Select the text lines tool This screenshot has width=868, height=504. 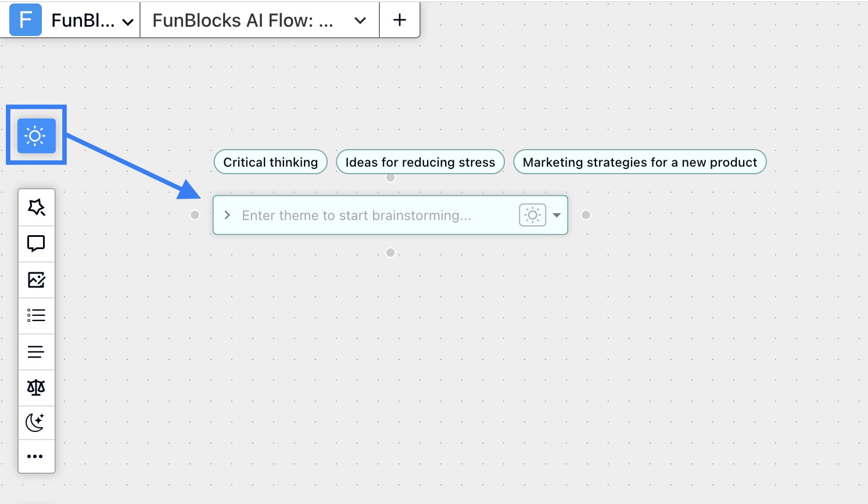(x=36, y=351)
